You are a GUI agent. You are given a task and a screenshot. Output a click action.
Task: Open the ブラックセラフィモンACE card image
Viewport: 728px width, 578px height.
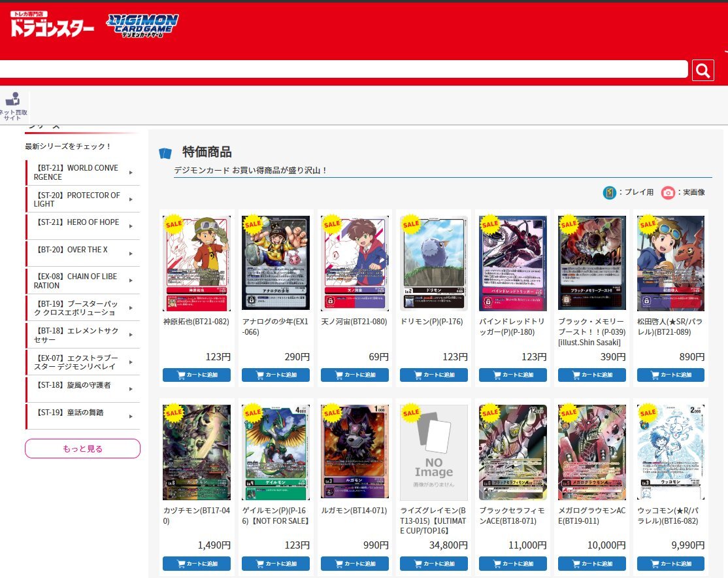(513, 452)
